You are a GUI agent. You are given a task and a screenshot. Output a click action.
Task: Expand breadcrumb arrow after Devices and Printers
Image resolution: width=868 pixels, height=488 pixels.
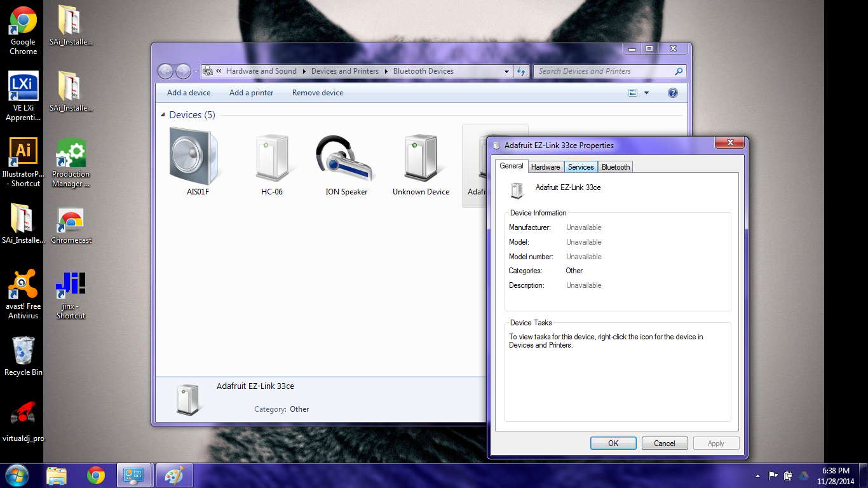click(x=386, y=71)
